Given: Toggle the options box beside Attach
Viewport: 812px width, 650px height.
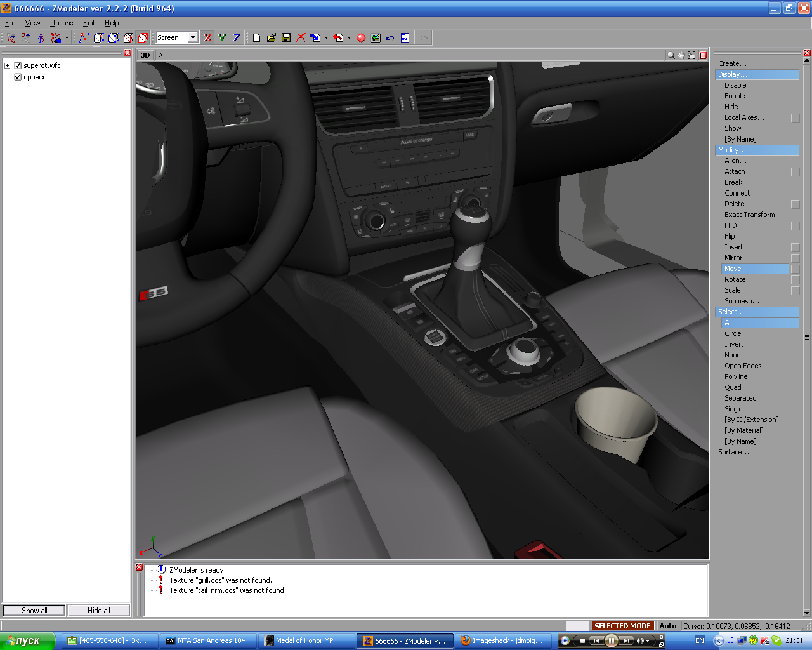Looking at the screenshot, I should (796, 172).
